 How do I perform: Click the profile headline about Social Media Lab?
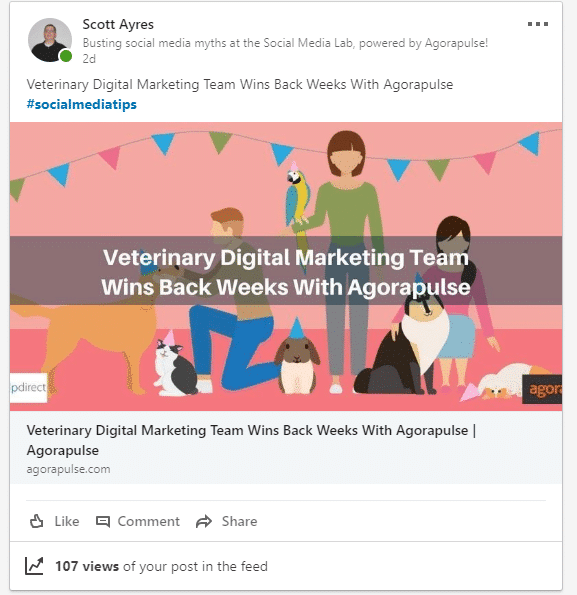click(285, 43)
